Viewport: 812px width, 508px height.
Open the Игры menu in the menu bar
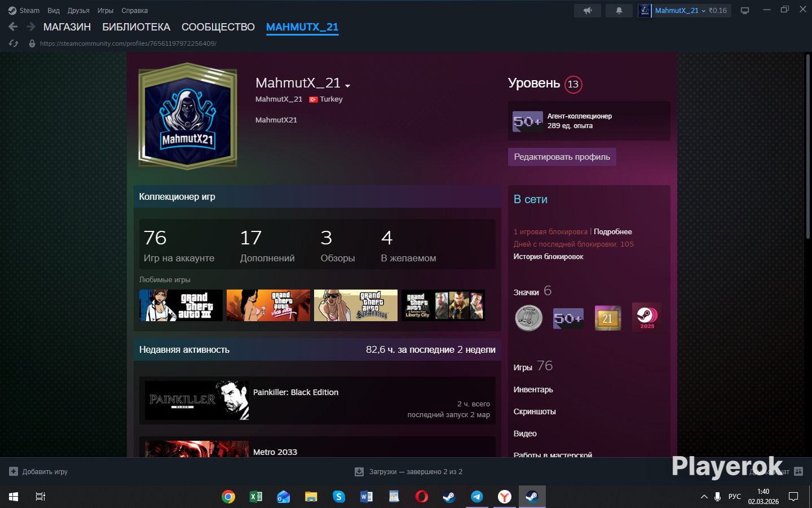pos(105,10)
